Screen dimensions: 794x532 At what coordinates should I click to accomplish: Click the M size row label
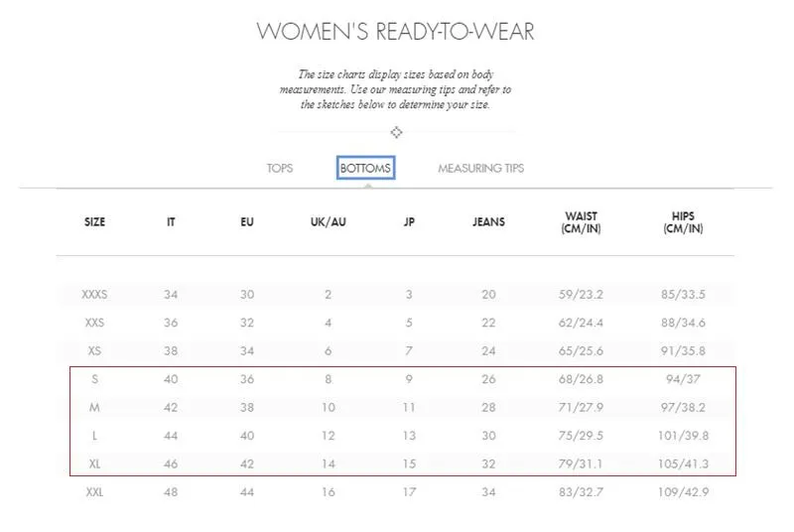[x=94, y=408]
